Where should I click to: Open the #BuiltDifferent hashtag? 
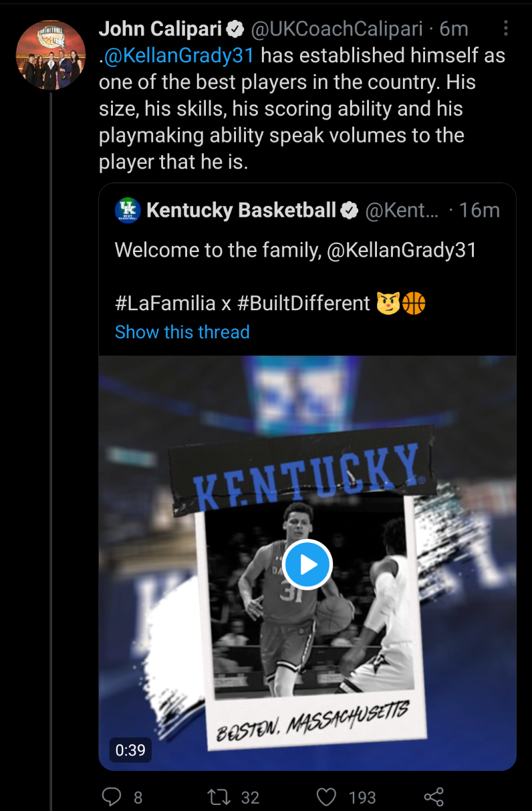coord(303,304)
